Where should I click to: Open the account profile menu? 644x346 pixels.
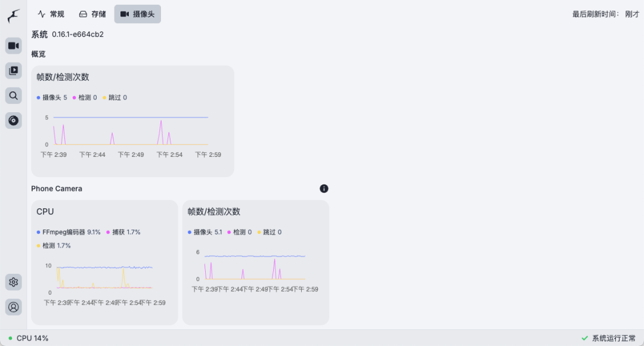pos(13,307)
